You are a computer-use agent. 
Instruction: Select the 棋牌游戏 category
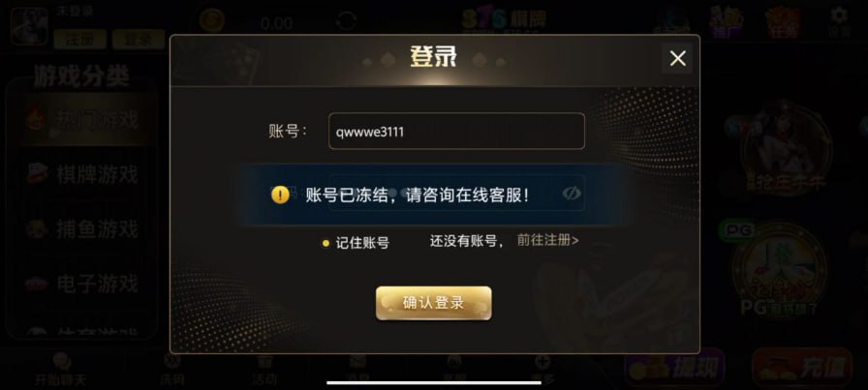(x=83, y=174)
